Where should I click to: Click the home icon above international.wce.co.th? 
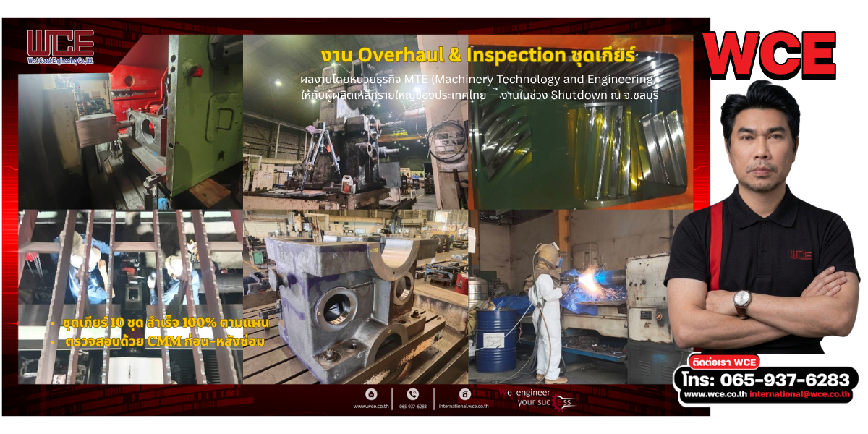tap(465, 394)
